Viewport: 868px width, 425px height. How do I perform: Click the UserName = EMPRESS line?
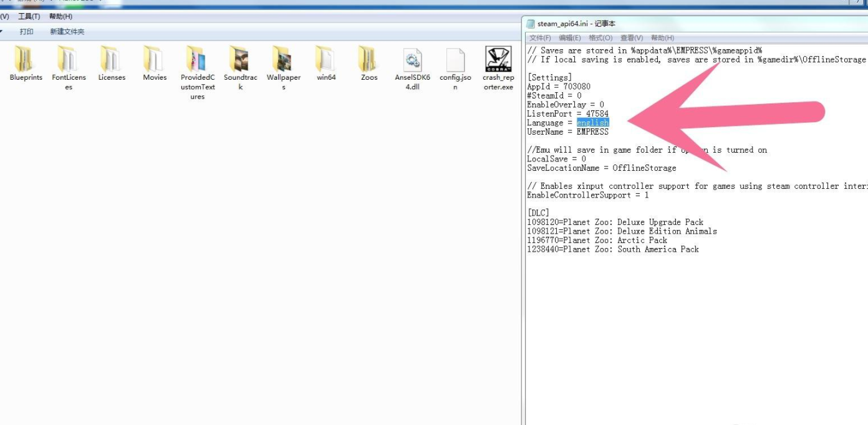[567, 131]
